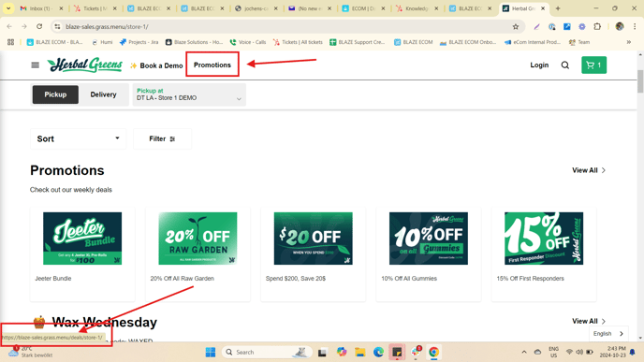
Task: Bookmark this page with the star icon
Action: pyautogui.click(x=516, y=27)
